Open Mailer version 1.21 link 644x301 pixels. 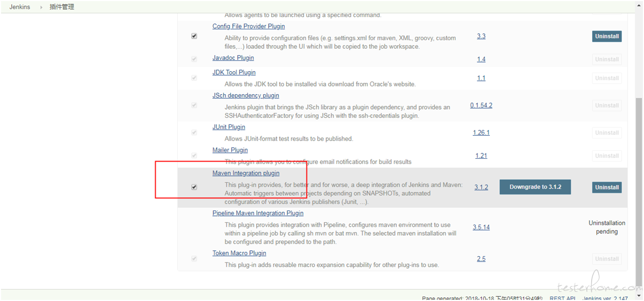point(481,156)
